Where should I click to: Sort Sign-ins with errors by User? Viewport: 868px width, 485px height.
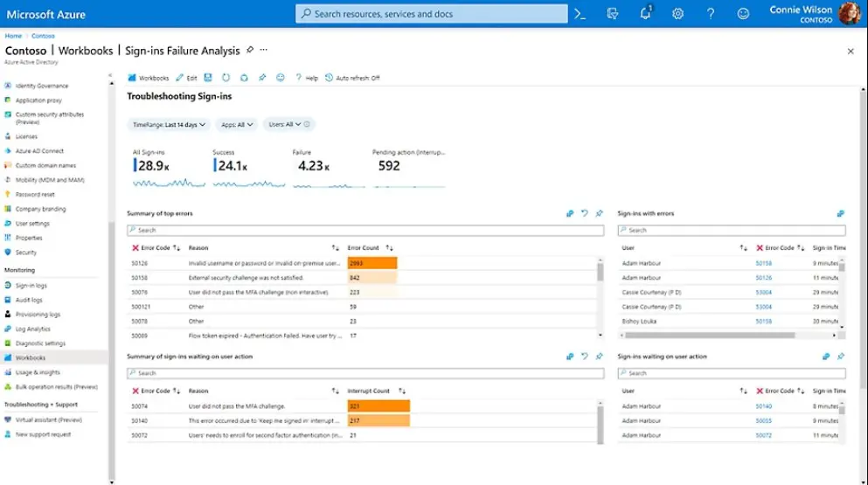click(x=743, y=248)
